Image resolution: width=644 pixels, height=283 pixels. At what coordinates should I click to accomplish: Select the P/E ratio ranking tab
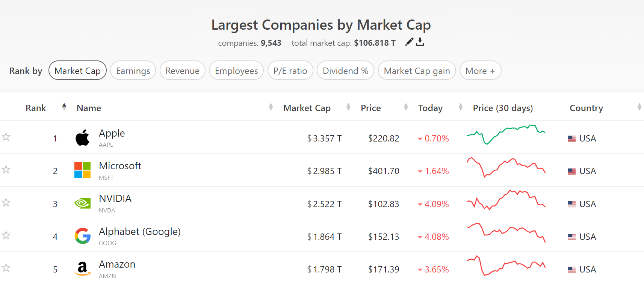tap(290, 71)
